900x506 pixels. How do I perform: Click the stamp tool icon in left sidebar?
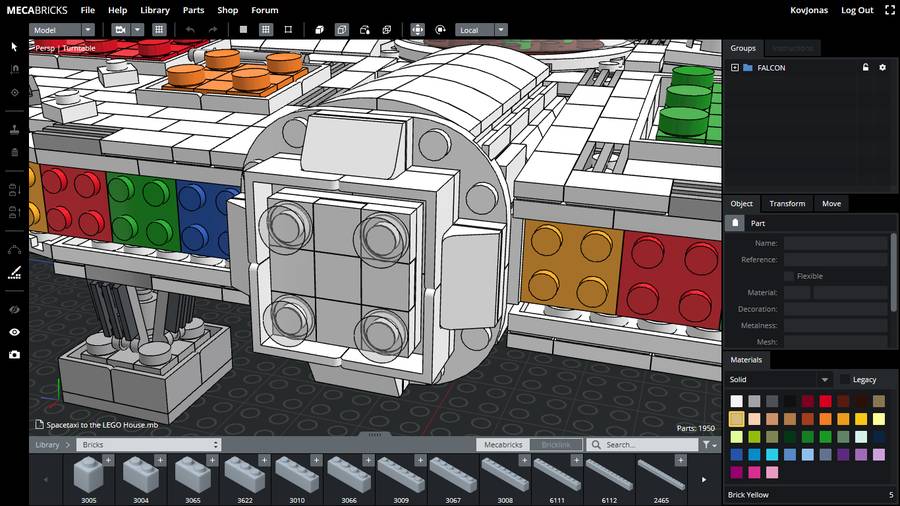pos(14,130)
